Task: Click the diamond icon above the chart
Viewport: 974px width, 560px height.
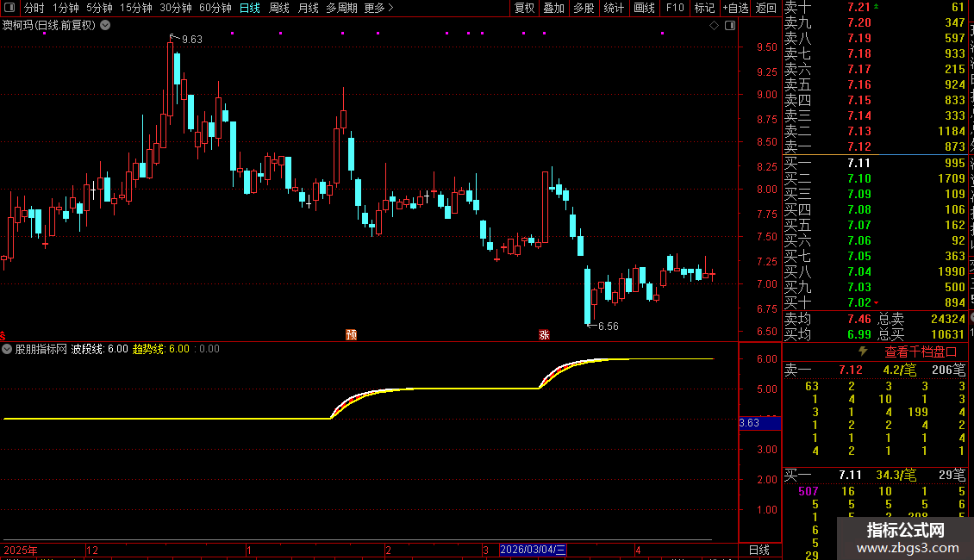Action: [x=714, y=26]
